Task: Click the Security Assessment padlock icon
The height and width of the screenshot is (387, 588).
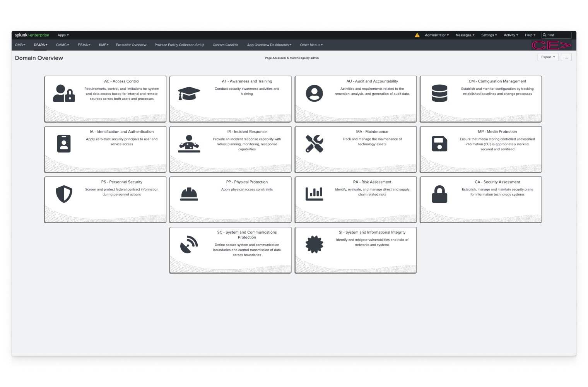Action: click(439, 194)
